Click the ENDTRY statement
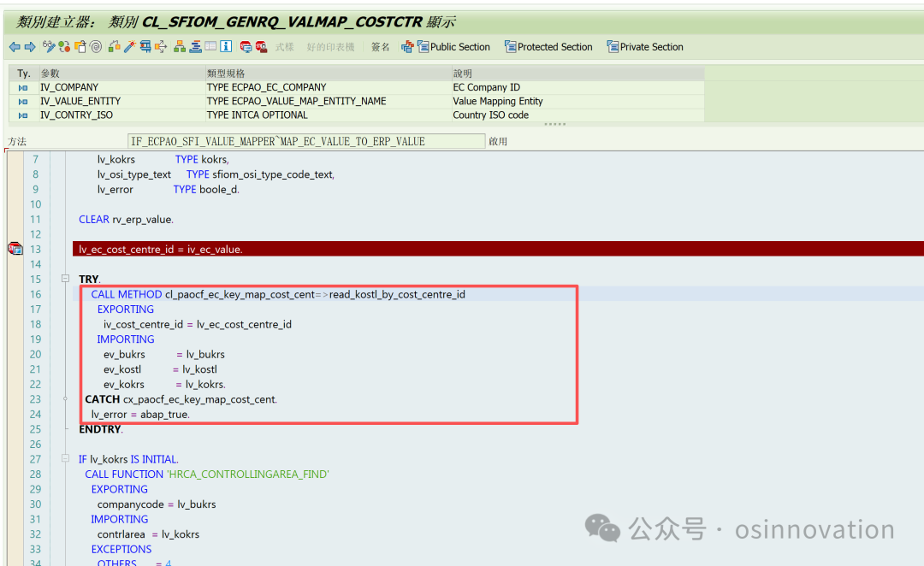924x566 pixels. [x=101, y=428]
